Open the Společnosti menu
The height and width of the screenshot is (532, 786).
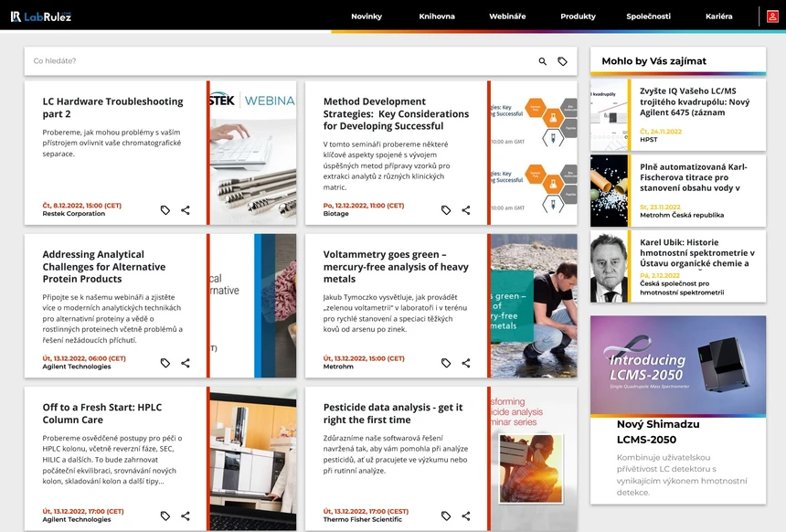[x=648, y=16]
